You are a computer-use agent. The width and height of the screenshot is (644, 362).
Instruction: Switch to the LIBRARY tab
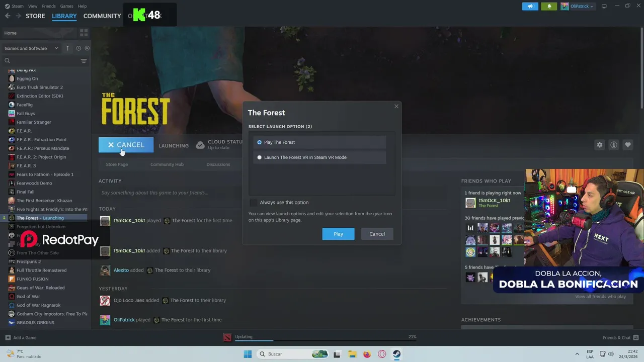(64, 16)
